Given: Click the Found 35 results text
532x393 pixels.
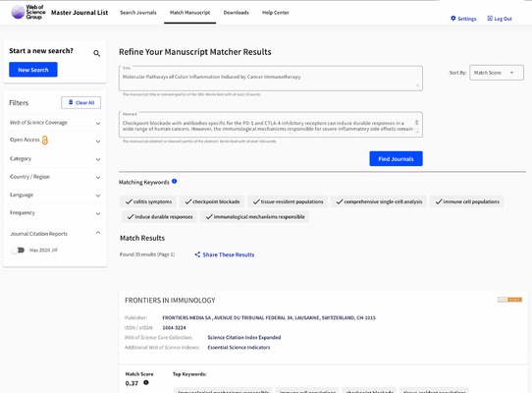Looking at the screenshot, I should [x=147, y=254].
